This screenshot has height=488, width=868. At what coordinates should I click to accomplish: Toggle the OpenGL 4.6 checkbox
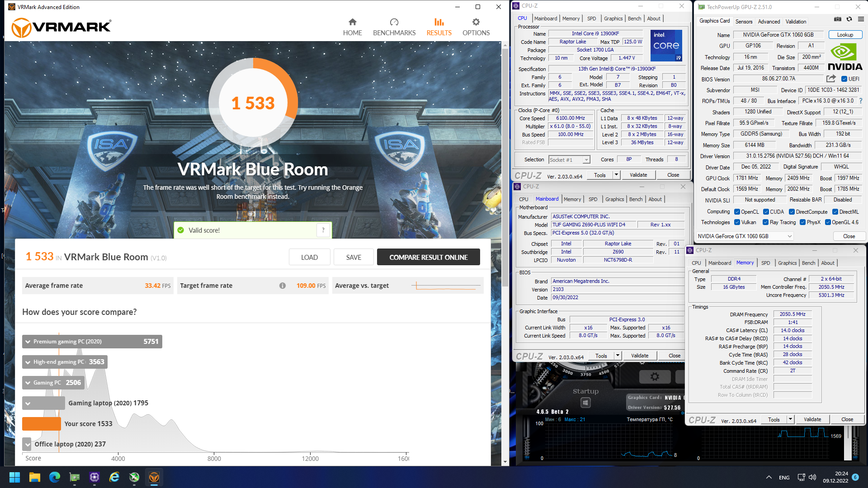(x=828, y=222)
